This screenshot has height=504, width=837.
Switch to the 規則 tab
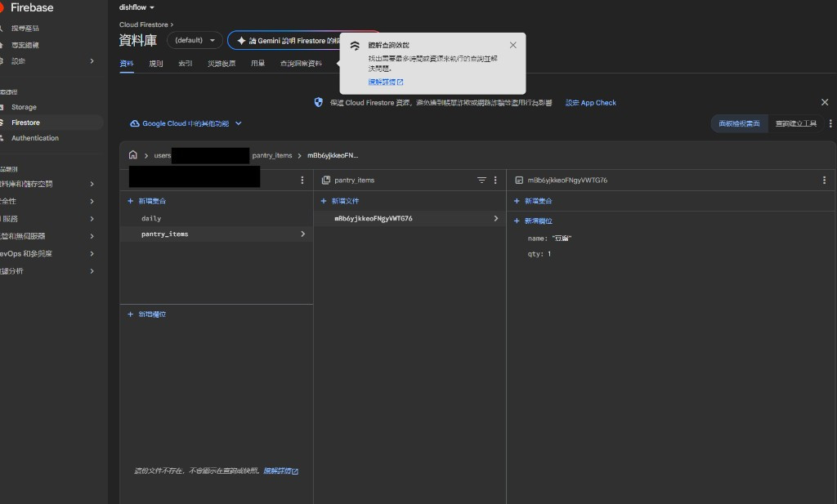(156, 64)
